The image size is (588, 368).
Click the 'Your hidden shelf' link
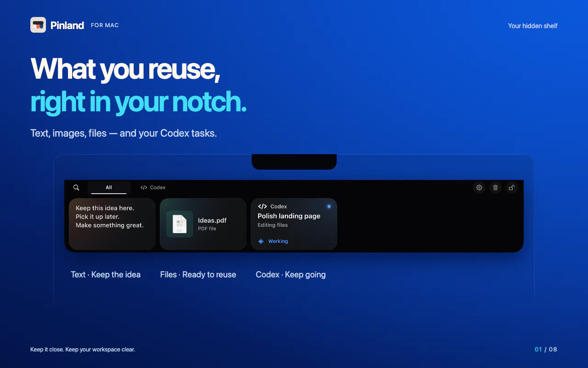pyautogui.click(x=533, y=26)
